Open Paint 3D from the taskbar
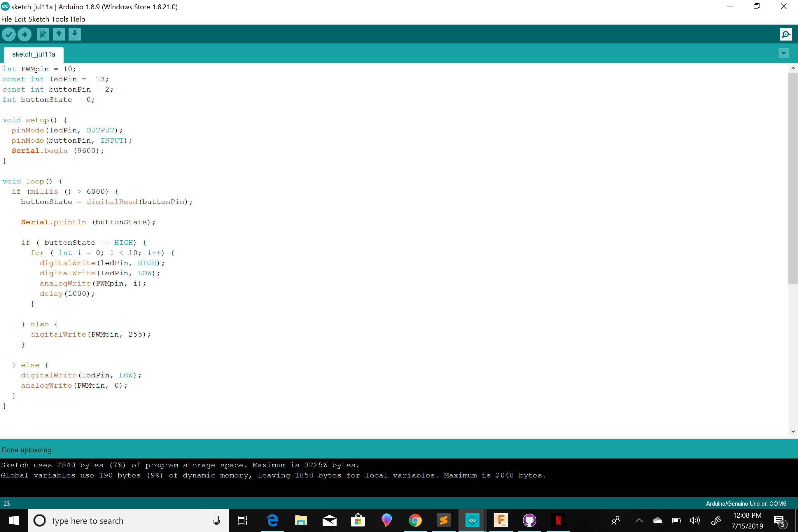 [386, 520]
